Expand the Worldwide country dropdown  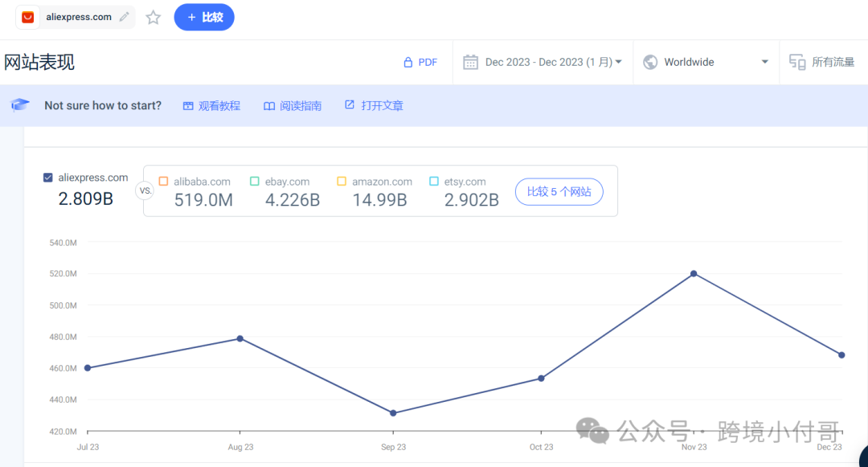[x=706, y=62]
